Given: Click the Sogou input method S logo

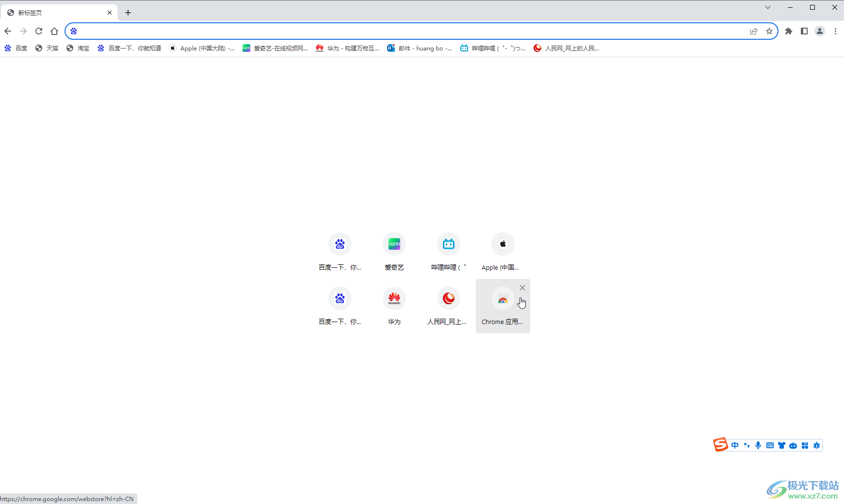Looking at the screenshot, I should click(x=721, y=444).
